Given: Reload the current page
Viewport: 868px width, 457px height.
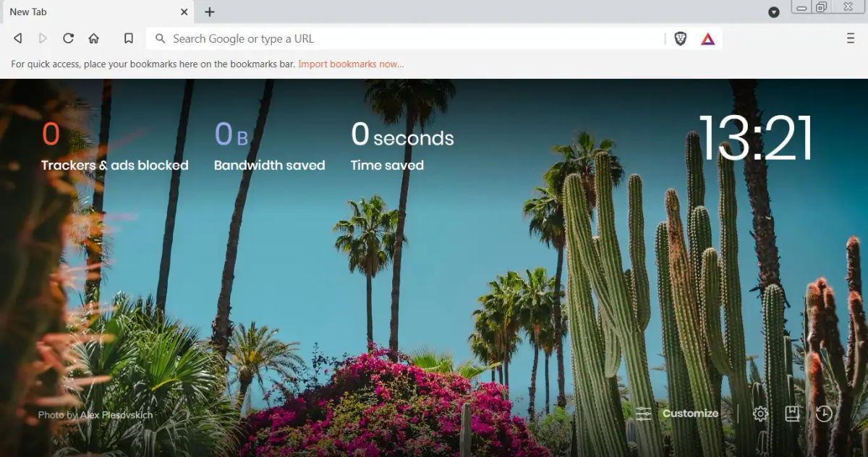Looking at the screenshot, I should point(68,38).
